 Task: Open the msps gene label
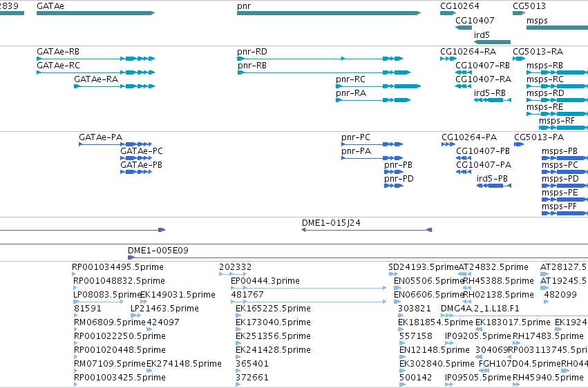[537, 21]
